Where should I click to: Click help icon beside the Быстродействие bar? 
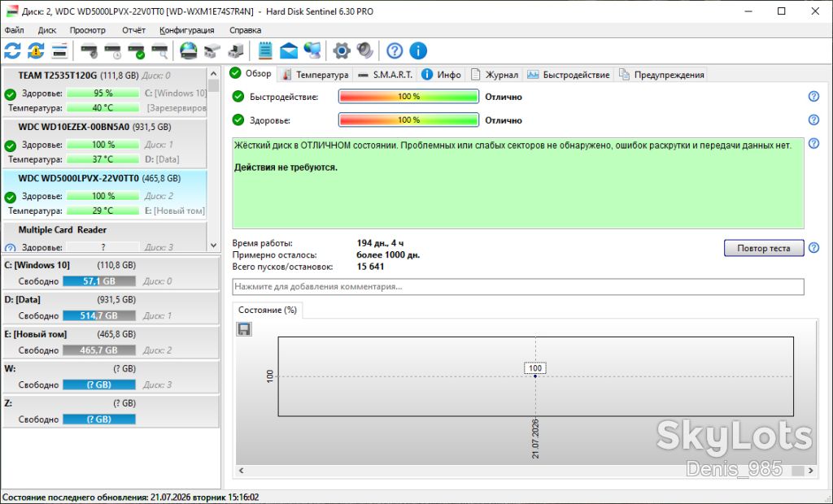point(813,97)
